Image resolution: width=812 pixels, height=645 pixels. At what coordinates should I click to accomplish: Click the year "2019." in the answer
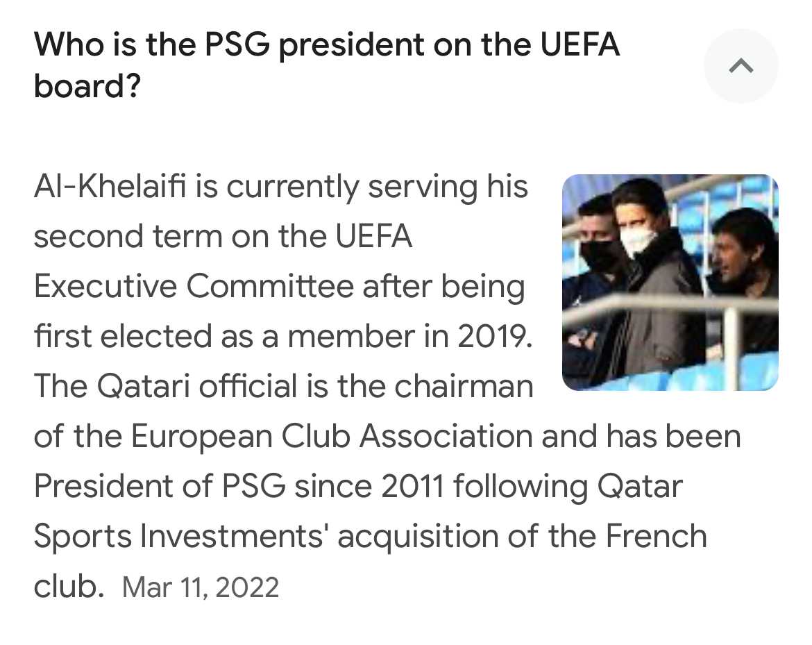tap(495, 336)
